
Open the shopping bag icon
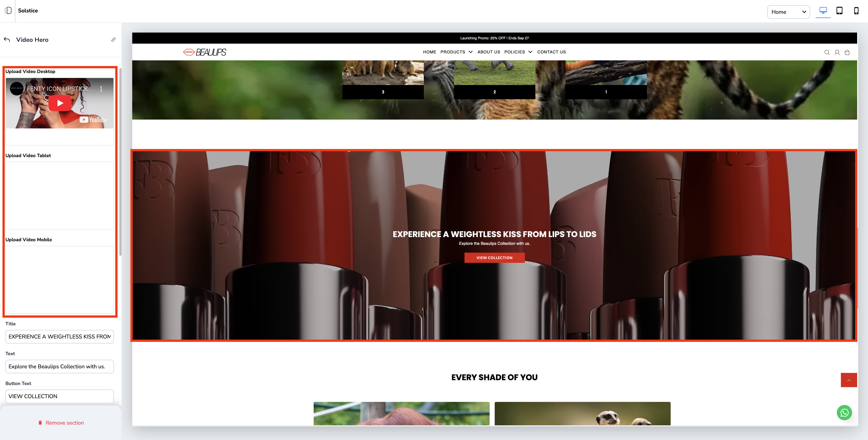tap(847, 52)
